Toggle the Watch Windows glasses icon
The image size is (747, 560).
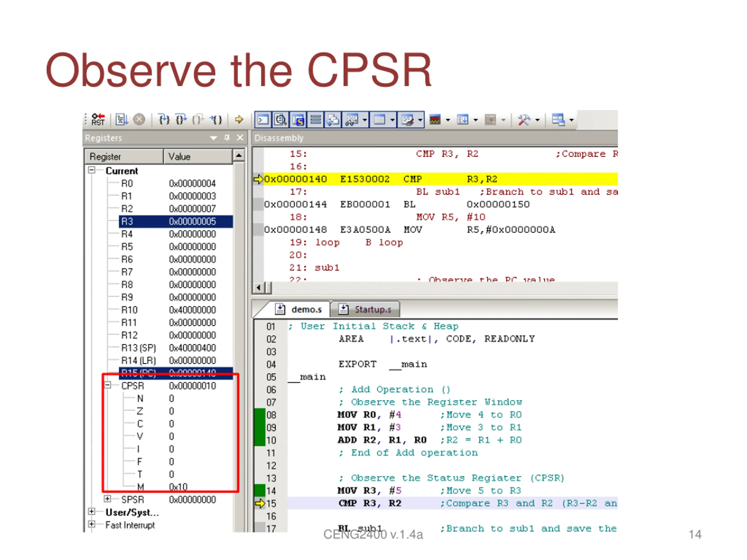(x=352, y=120)
